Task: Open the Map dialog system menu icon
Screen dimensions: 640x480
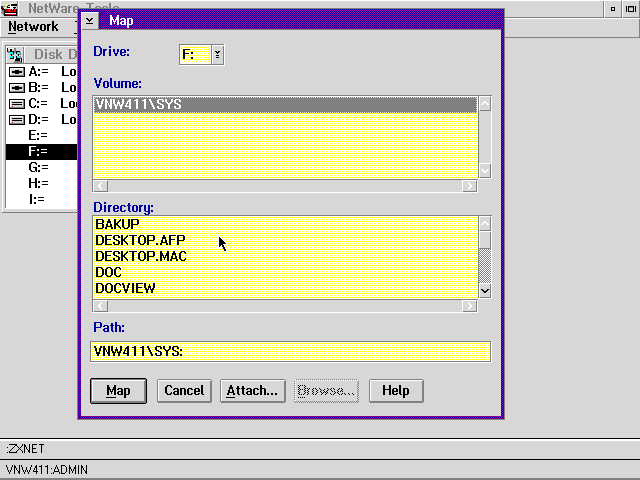Action: pyautogui.click(x=90, y=20)
